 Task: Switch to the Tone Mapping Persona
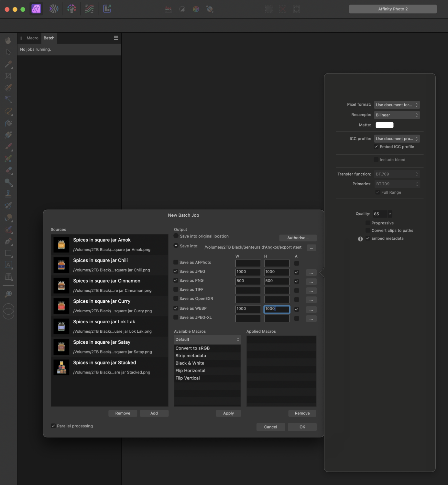coord(89,9)
